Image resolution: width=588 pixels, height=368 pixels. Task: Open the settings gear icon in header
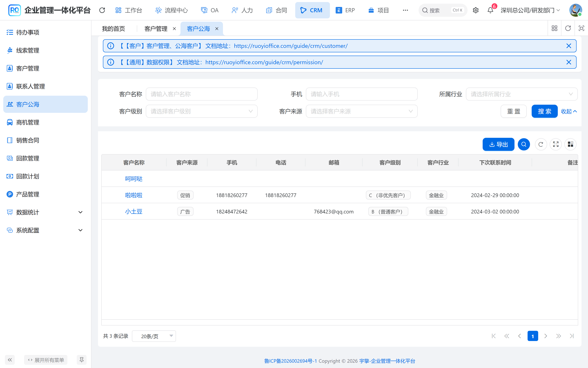tap(476, 10)
